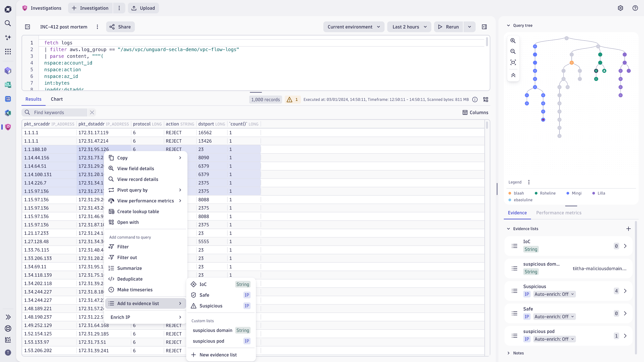Click the Mingi legend color dot
The height and width of the screenshot is (362, 644).
(x=568, y=193)
